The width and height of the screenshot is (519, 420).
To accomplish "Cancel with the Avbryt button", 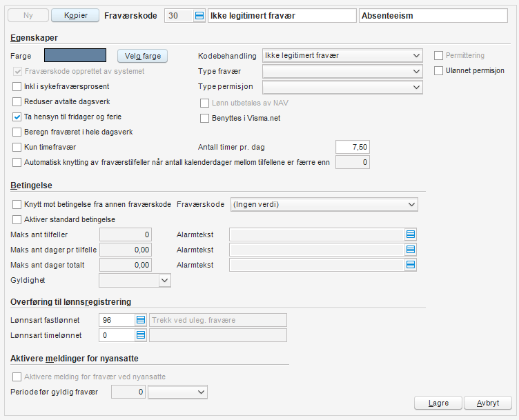I will pos(488,403).
